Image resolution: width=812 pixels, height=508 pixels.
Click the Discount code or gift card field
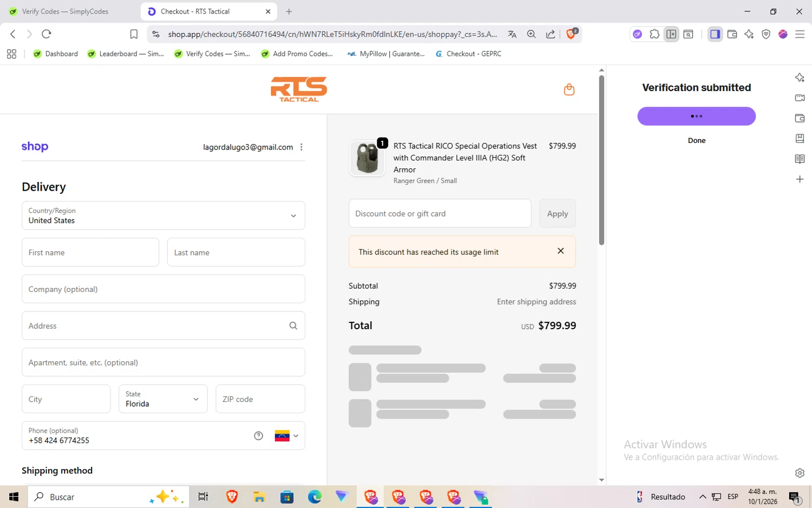(440, 213)
